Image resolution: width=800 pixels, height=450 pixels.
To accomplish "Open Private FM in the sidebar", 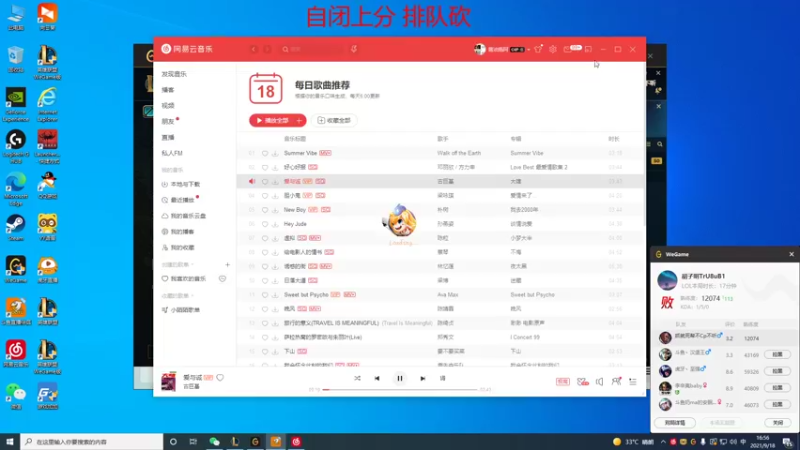I will [x=172, y=153].
